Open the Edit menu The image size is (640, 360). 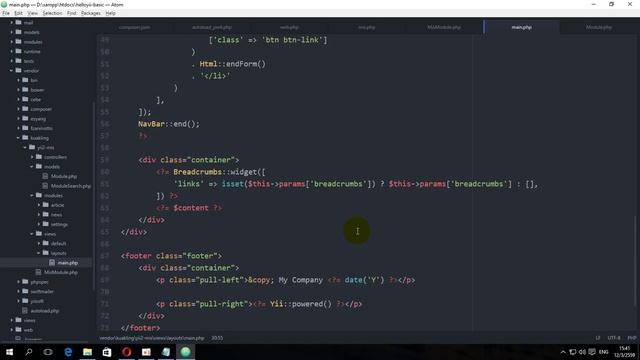pos(18,13)
